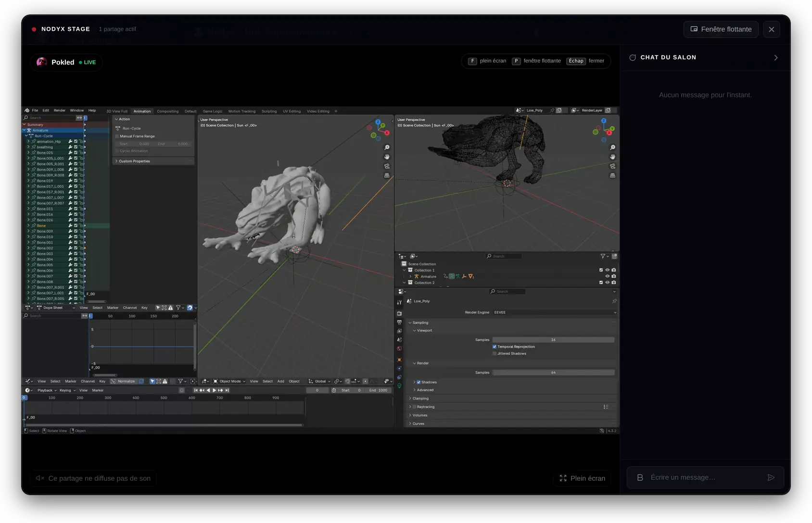The image size is (812, 523).
Task: Open the Render menu in Blender
Action: (60, 111)
